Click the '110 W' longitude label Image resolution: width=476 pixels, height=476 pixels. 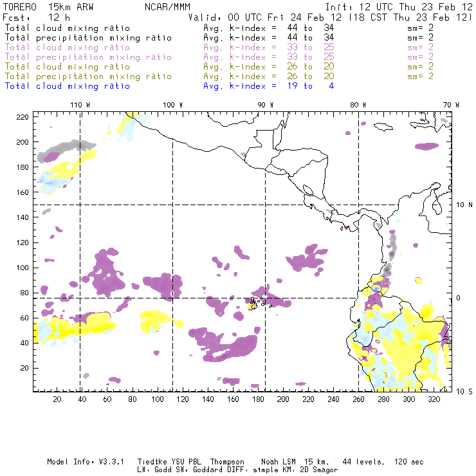coord(80,105)
